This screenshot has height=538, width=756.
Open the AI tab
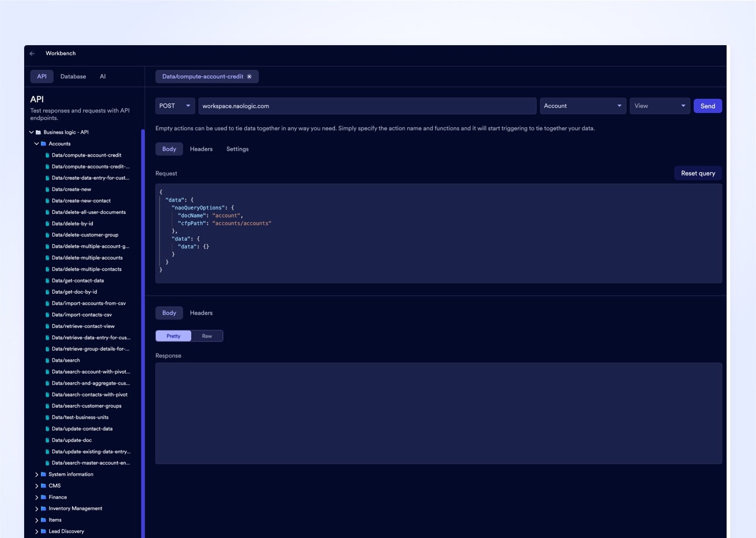(103, 77)
